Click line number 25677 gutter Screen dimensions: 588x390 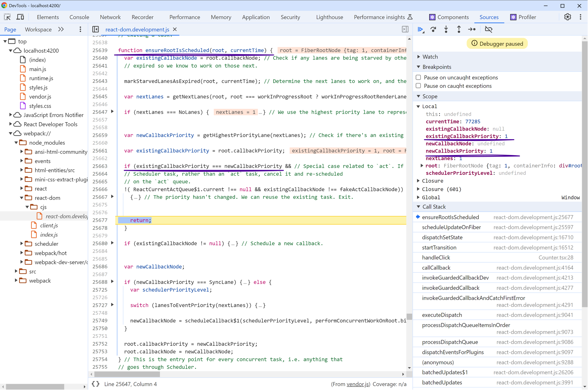click(100, 220)
